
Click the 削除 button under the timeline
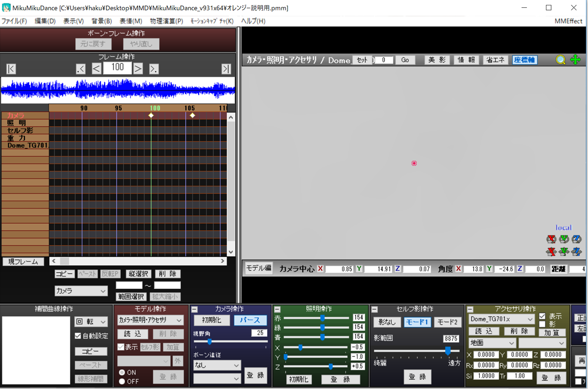[x=168, y=274]
